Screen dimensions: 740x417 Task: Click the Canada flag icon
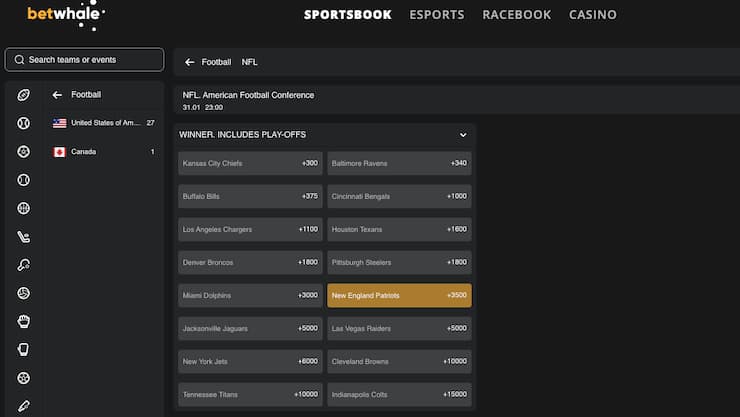tap(59, 152)
